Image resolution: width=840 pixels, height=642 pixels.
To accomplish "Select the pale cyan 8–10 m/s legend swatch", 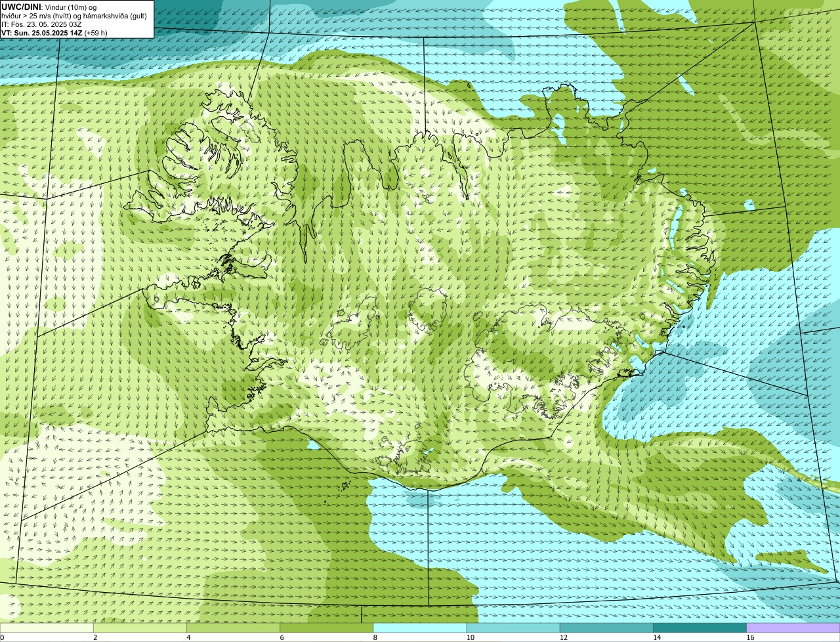I will tap(420, 628).
